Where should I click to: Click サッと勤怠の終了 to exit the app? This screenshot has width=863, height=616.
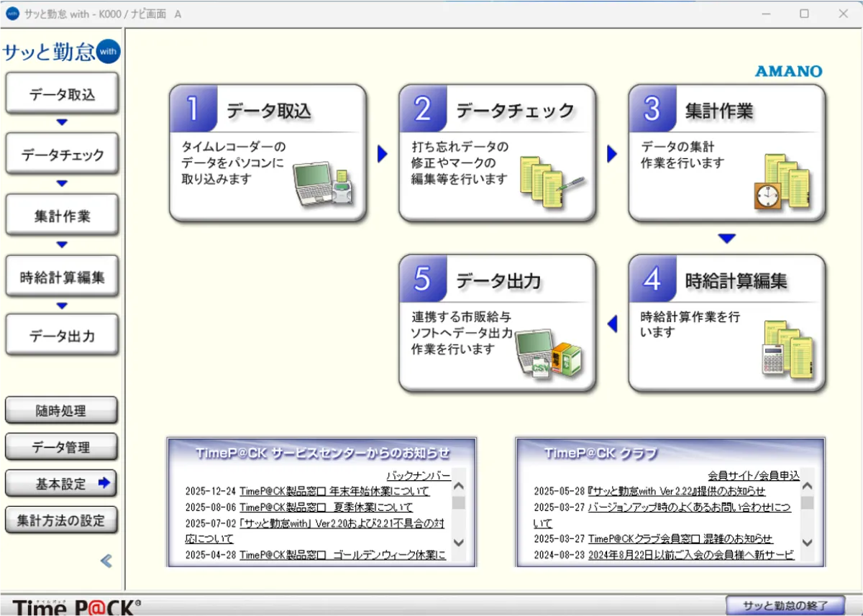click(x=785, y=605)
